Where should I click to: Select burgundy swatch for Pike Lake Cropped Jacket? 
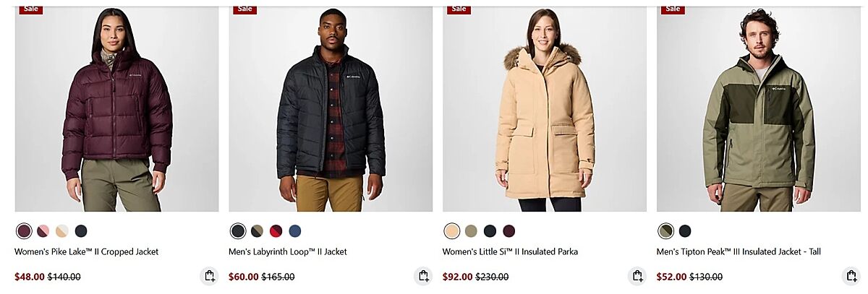24,231
